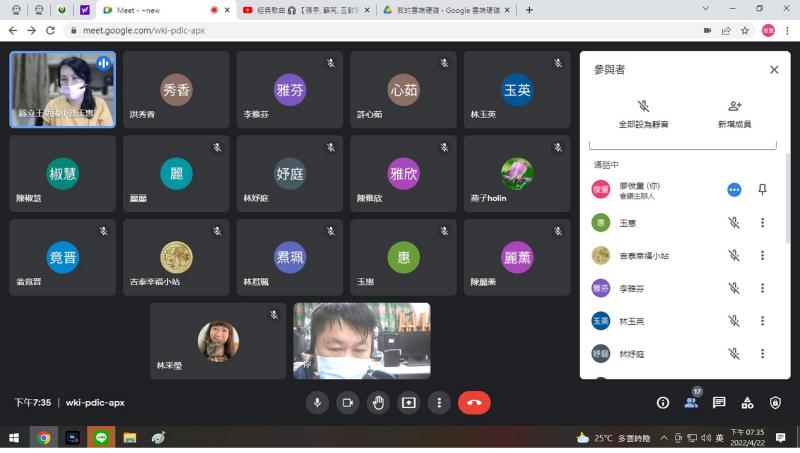Open the three-dot menu for 吉泰幸福小站
800x453 pixels.
(762, 255)
